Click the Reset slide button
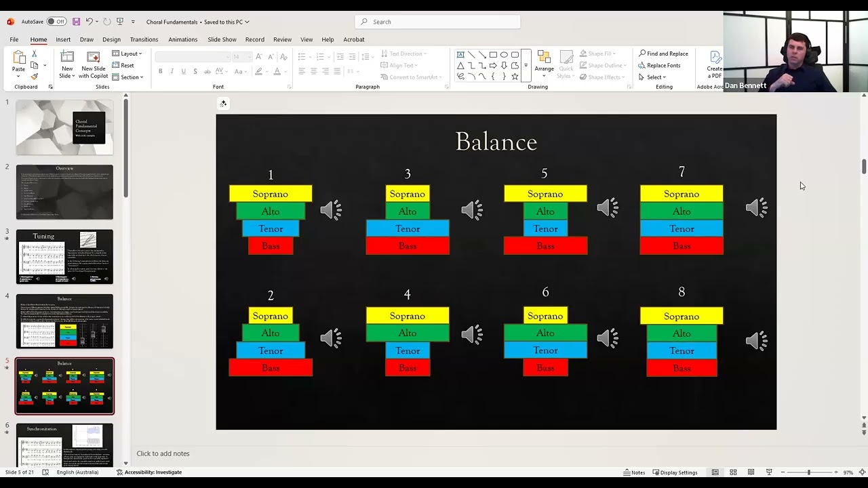 click(x=123, y=65)
